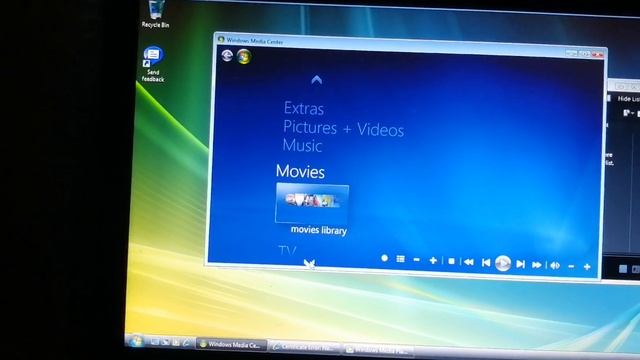Click the green Media Center start orb
Image resolution: width=640 pixels, height=360 pixels.
click(x=244, y=57)
